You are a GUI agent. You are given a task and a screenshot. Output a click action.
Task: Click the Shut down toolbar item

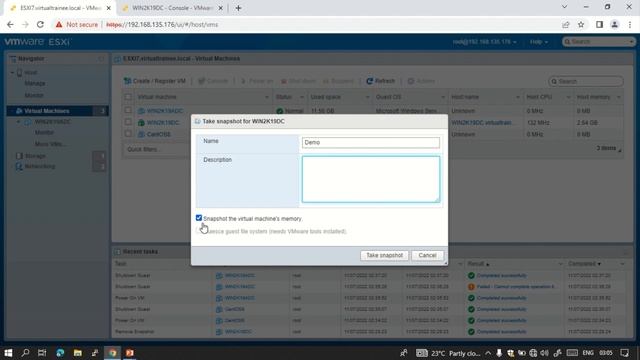coord(298,81)
